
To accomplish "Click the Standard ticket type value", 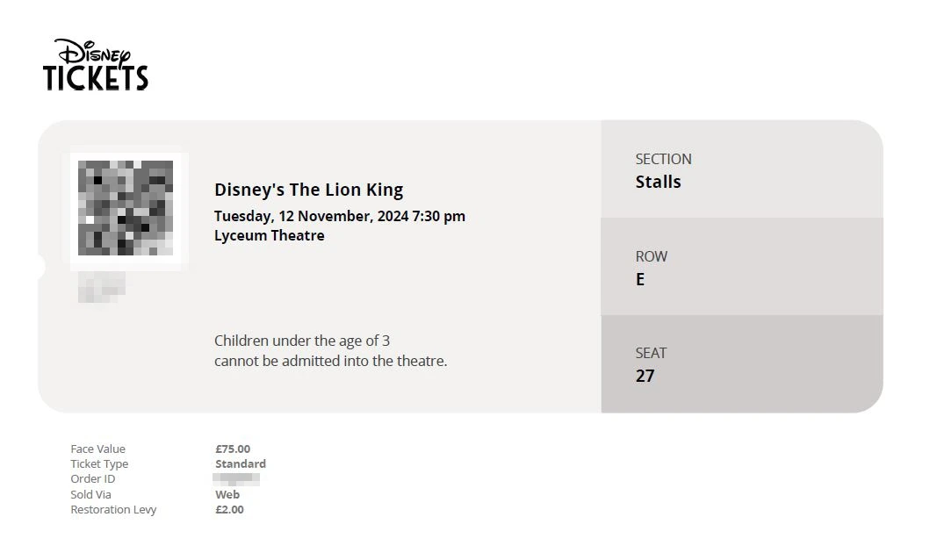I will tap(241, 463).
